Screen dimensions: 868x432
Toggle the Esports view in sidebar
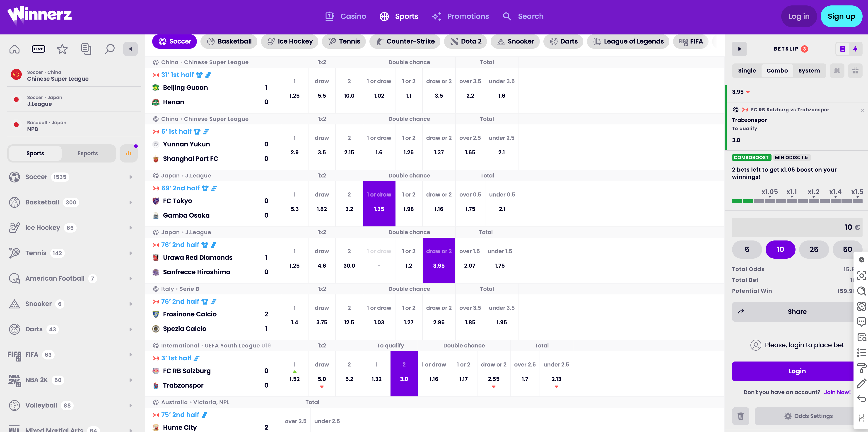pos(88,153)
